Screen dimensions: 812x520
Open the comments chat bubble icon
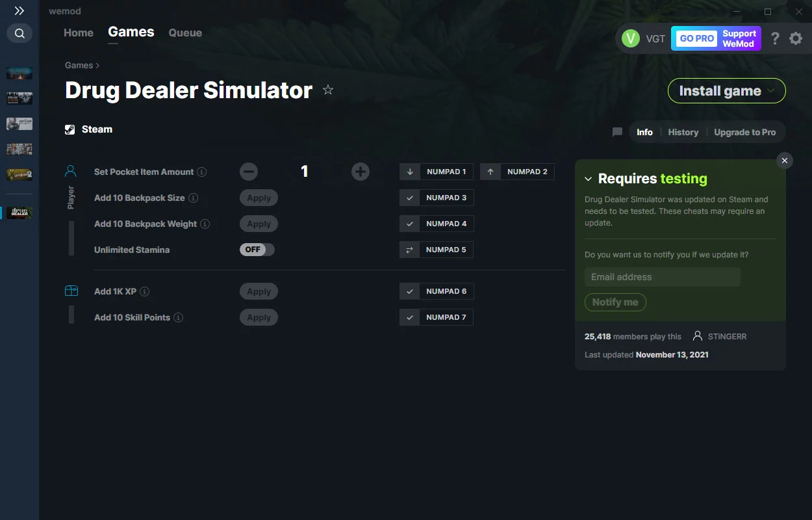pos(617,132)
